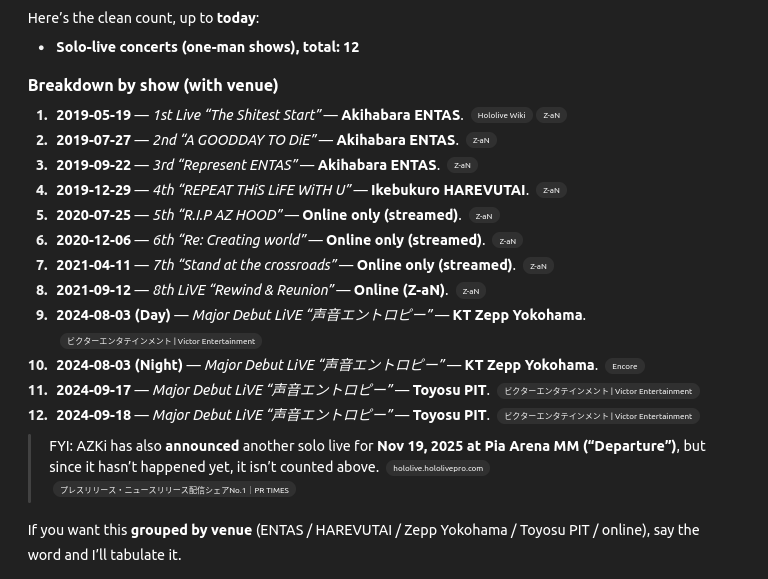This screenshot has height=579, width=768.
Task: Open Z-aN citation for R.I.P AZ HOOD
Action: (483, 215)
